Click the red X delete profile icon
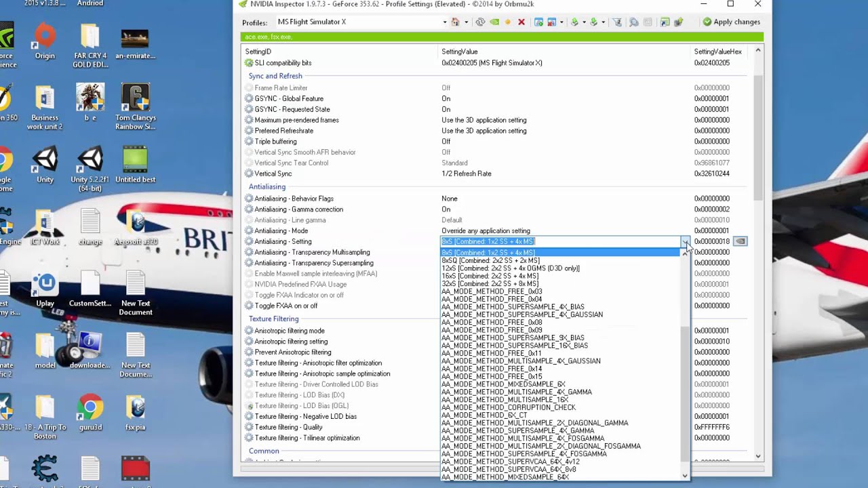 pyautogui.click(x=521, y=22)
